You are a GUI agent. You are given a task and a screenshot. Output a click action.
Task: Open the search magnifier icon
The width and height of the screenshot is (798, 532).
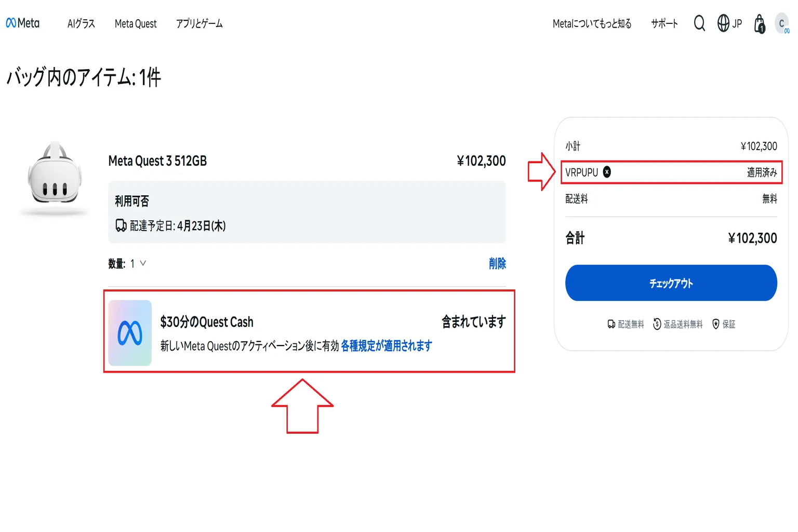click(x=699, y=23)
